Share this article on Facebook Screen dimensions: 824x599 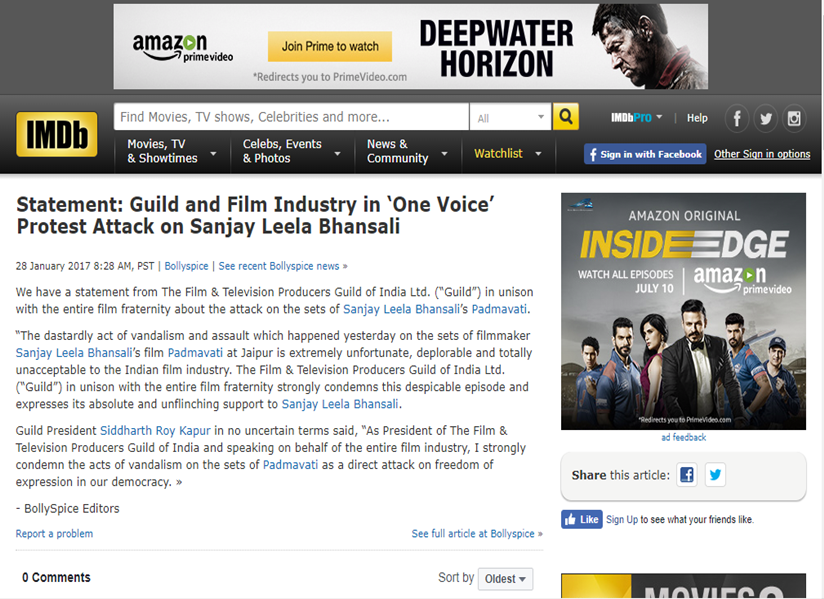pos(687,475)
